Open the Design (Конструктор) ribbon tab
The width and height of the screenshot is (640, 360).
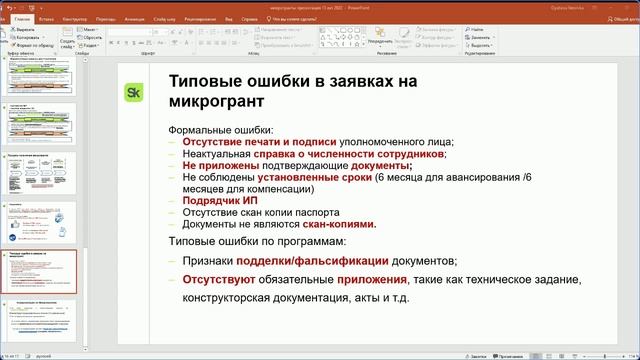75,19
